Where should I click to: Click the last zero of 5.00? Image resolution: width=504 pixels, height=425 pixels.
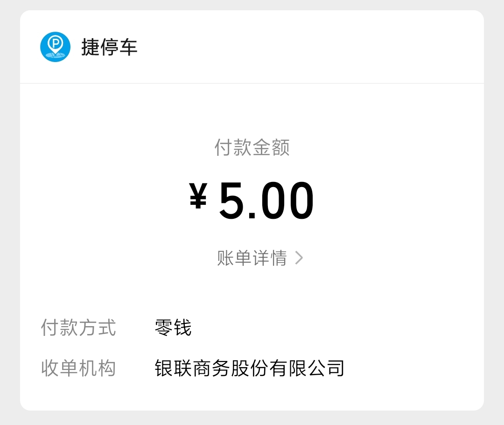click(x=299, y=201)
